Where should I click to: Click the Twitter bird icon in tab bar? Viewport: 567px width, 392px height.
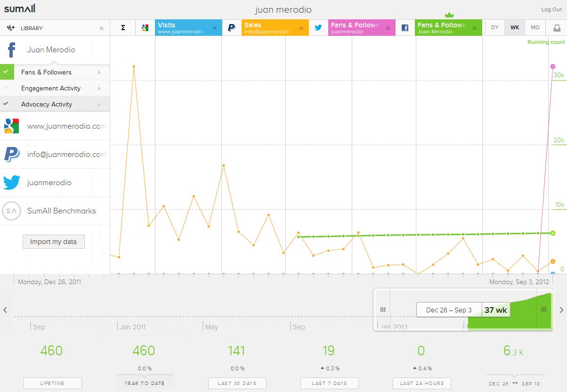[318, 28]
